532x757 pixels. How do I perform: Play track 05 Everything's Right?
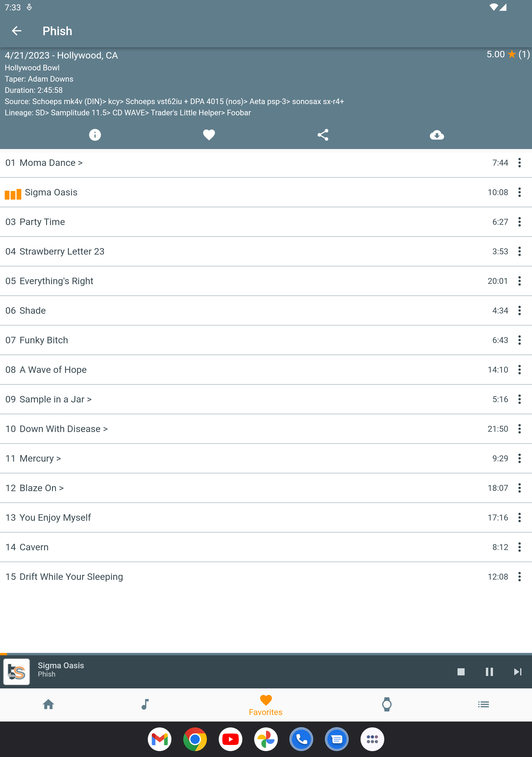266,281
